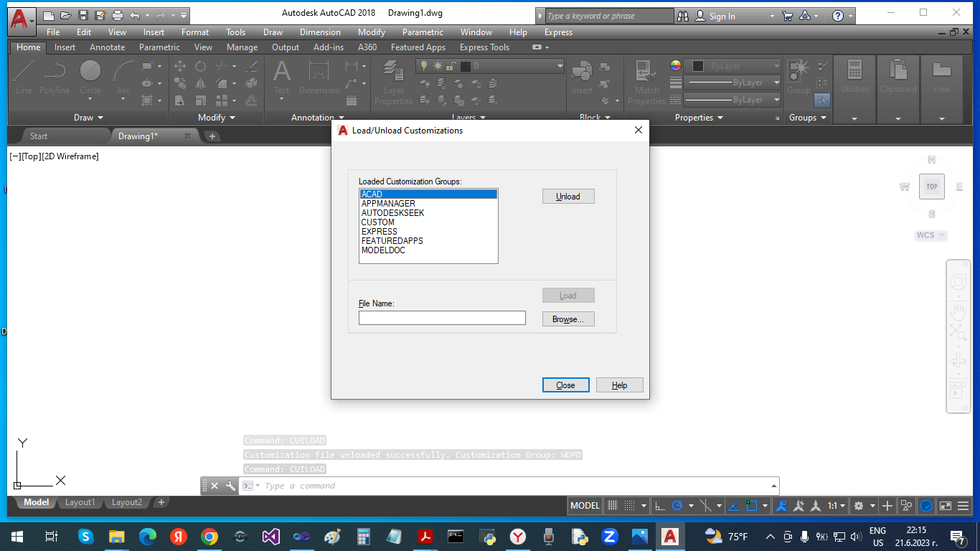Open Google Chrome from the taskbar
The image size is (980, 551).
209,536
